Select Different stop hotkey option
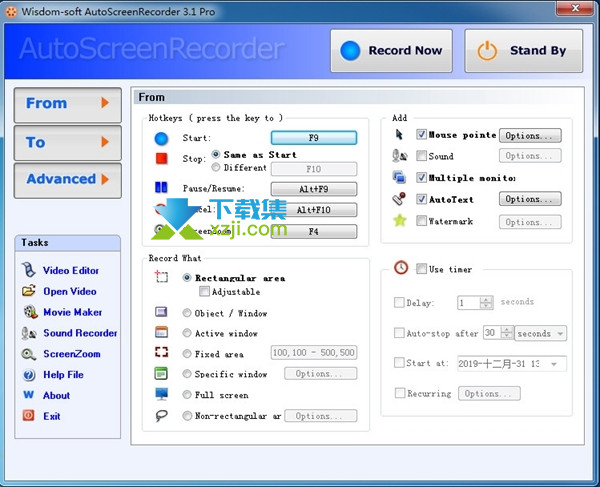This screenshot has width=600, height=487. pos(216,167)
